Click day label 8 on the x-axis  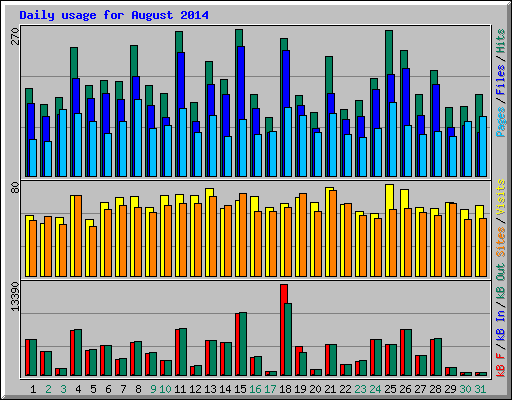[138, 389]
